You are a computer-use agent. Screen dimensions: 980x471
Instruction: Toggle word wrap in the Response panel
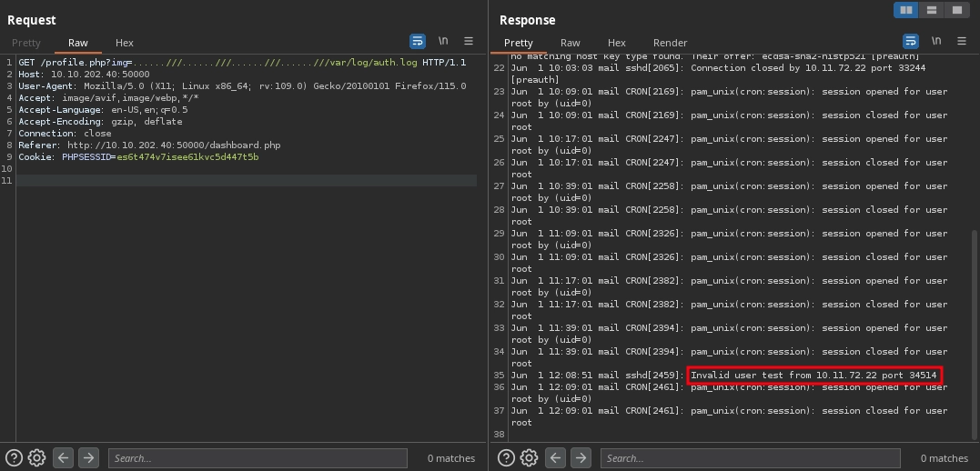(910, 42)
